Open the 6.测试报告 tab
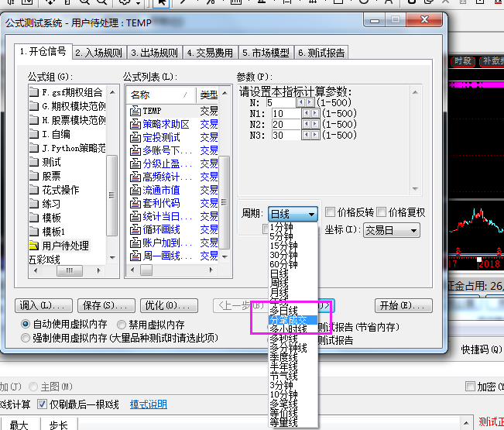Viewport: 504px width, 430px height. coord(321,53)
